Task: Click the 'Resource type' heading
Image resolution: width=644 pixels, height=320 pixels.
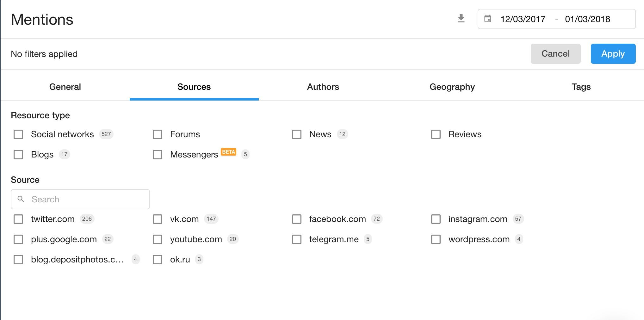Action: [40, 115]
